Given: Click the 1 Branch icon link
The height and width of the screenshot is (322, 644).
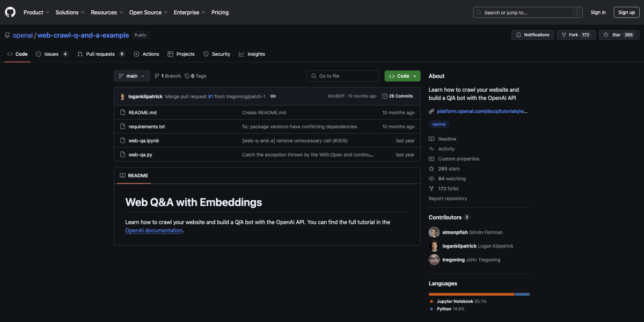Looking at the screenshot, I should pos(167,76).
